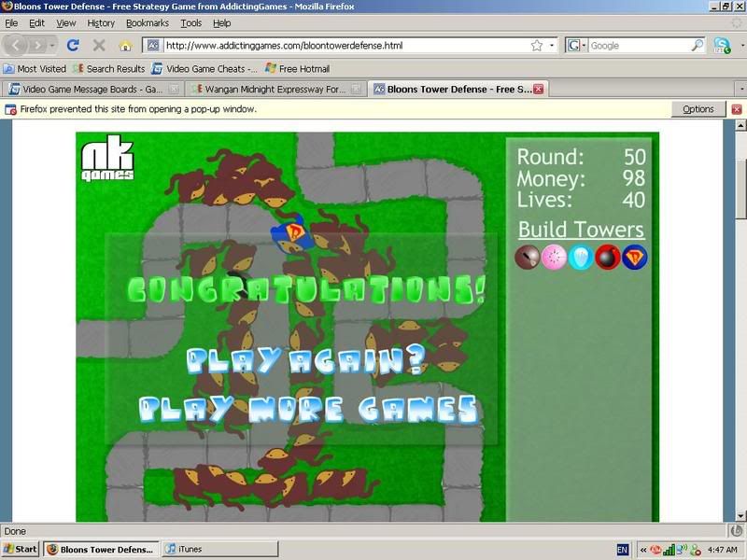The width and height of the screenshot is (747, 560).
Task: Click the Done status bar text
Action: [15, 531]
